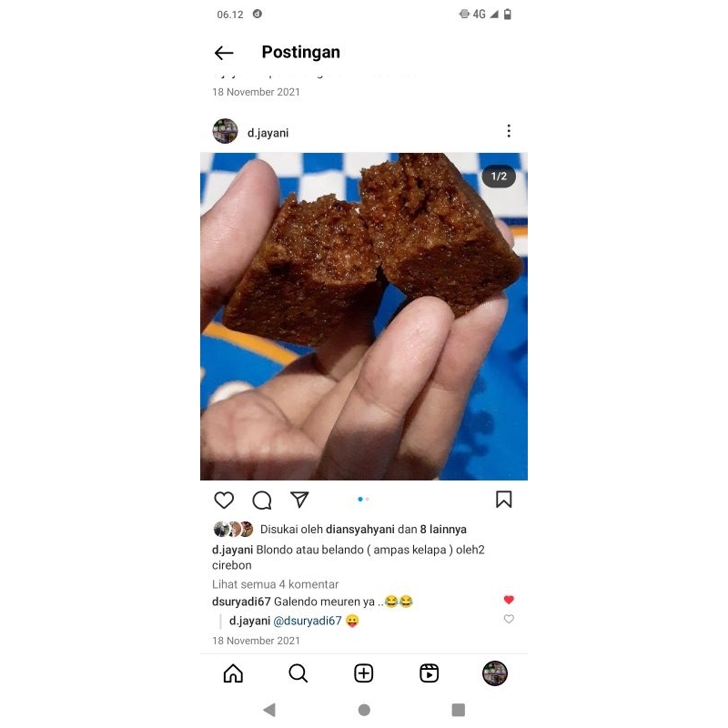Create new post with plus icon
This screenshot has height=728, width=728.
[x=363, y=673]
